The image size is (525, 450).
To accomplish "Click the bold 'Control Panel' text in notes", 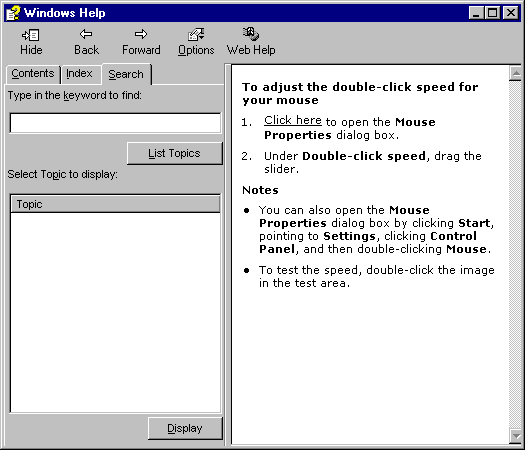I will click(368, 243).
